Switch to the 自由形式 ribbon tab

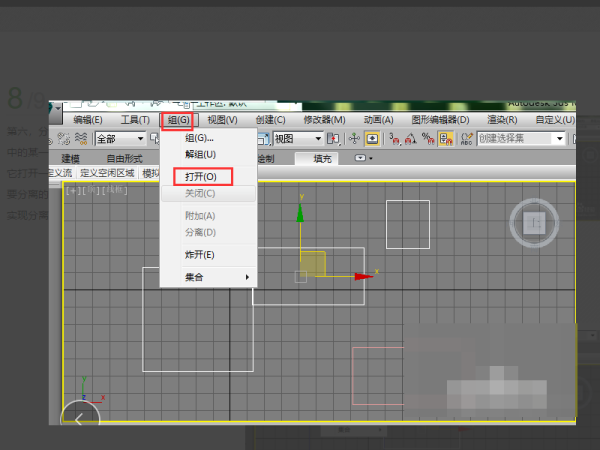[x=125, y=158]
